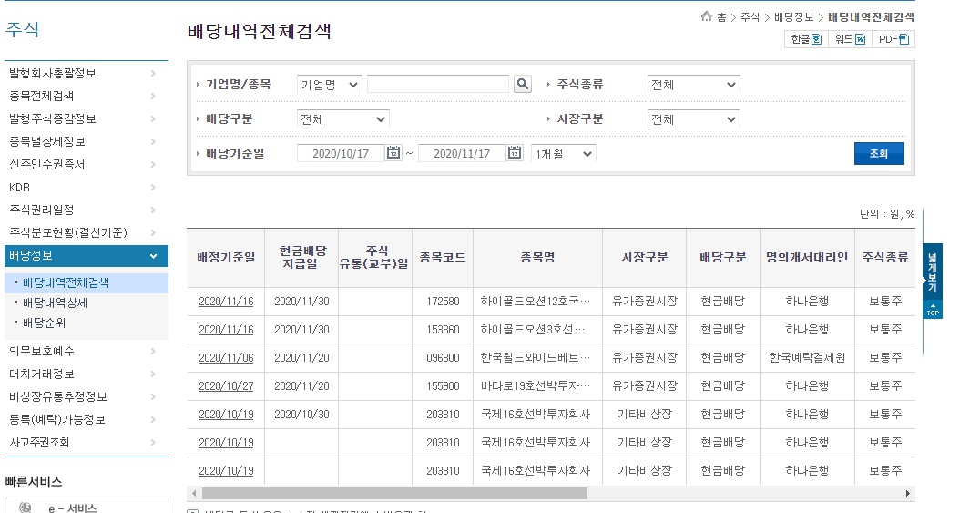Open 등록(예탁)가능정보 in the sidebar
980x513 pixels.
56,419
